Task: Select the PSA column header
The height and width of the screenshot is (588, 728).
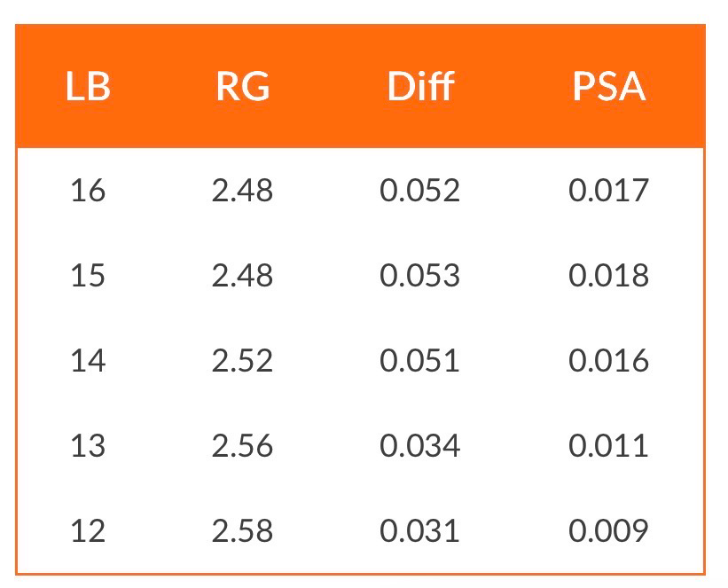Action: 608,86
